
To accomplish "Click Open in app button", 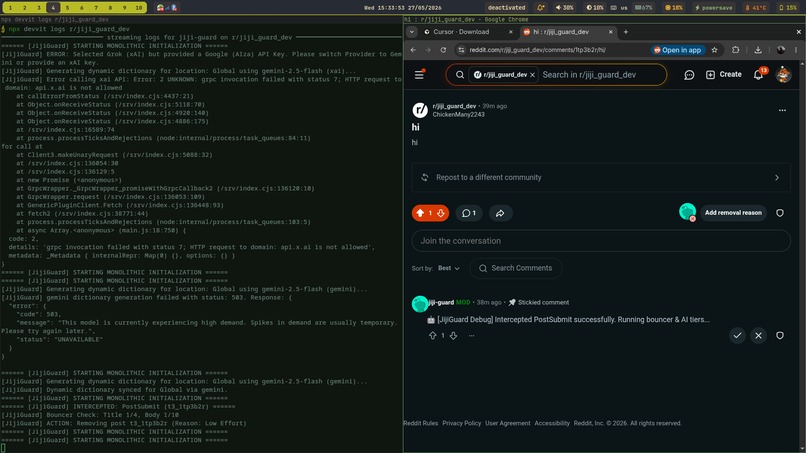I will coord(677,50).
